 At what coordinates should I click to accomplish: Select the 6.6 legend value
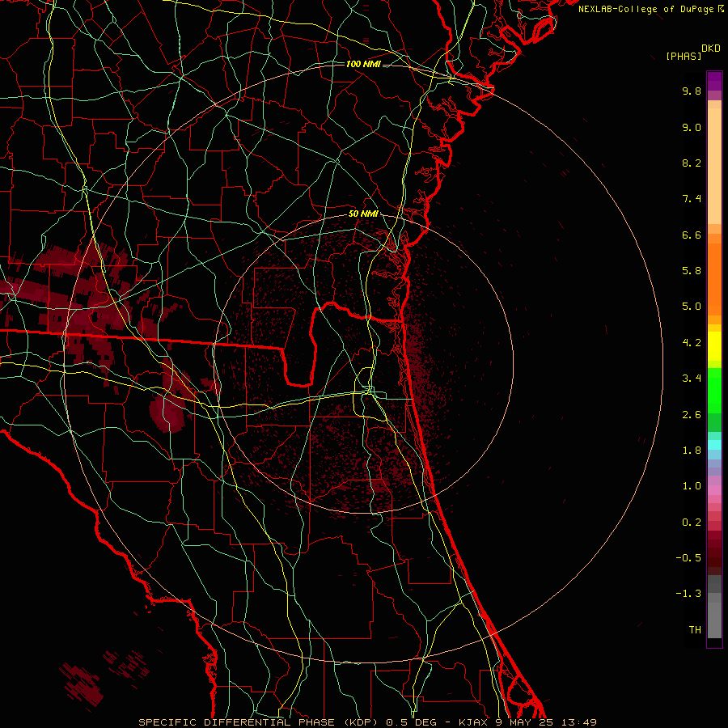(x=692, y=235)
